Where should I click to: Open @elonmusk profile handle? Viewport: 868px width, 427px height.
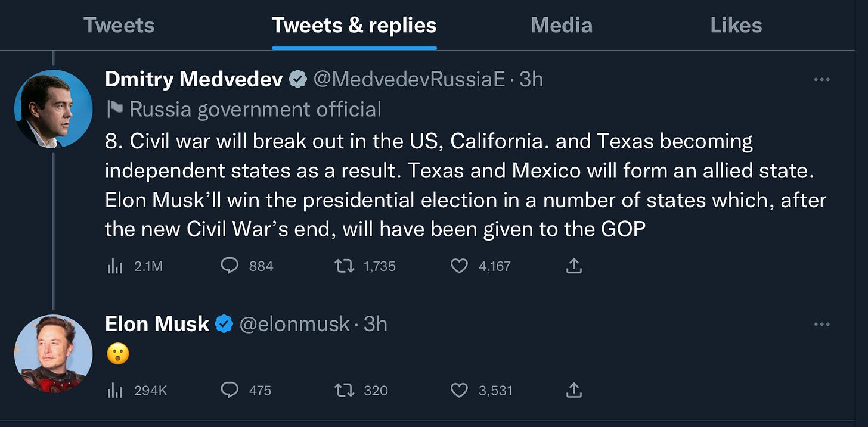tap(294, 324)
